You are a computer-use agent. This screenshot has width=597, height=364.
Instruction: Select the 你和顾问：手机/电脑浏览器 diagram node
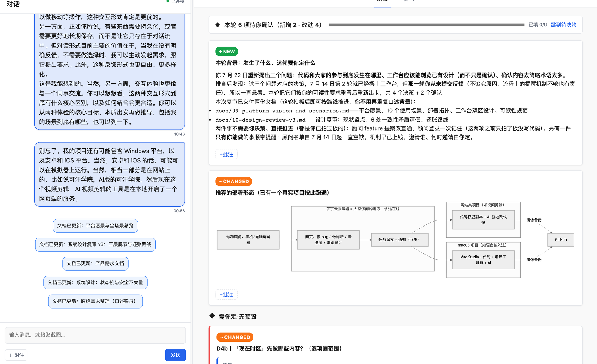coord(248,240)
